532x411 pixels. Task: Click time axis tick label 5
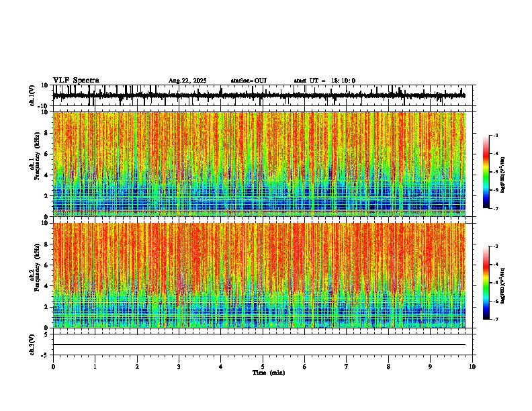[x=263, y=367]
